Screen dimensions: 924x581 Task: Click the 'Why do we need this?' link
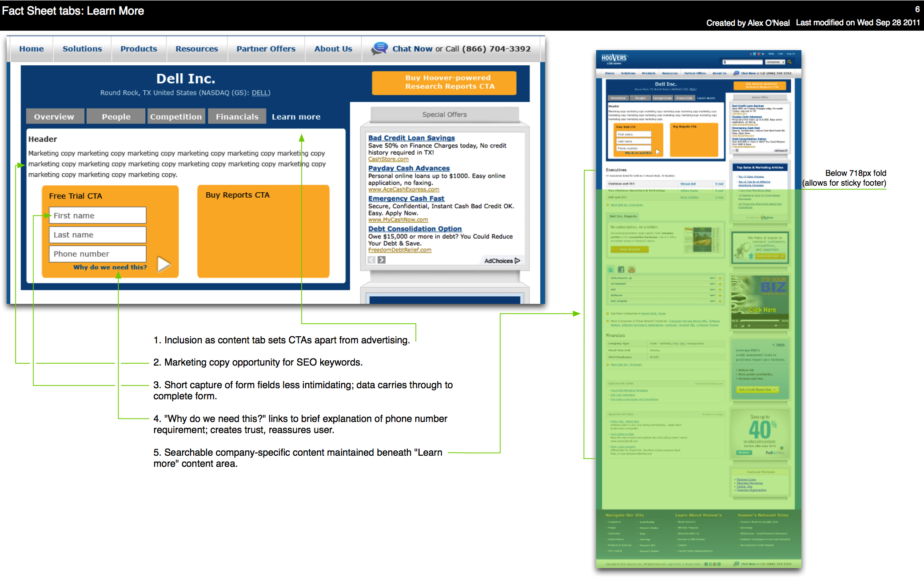tap(110, 267)
